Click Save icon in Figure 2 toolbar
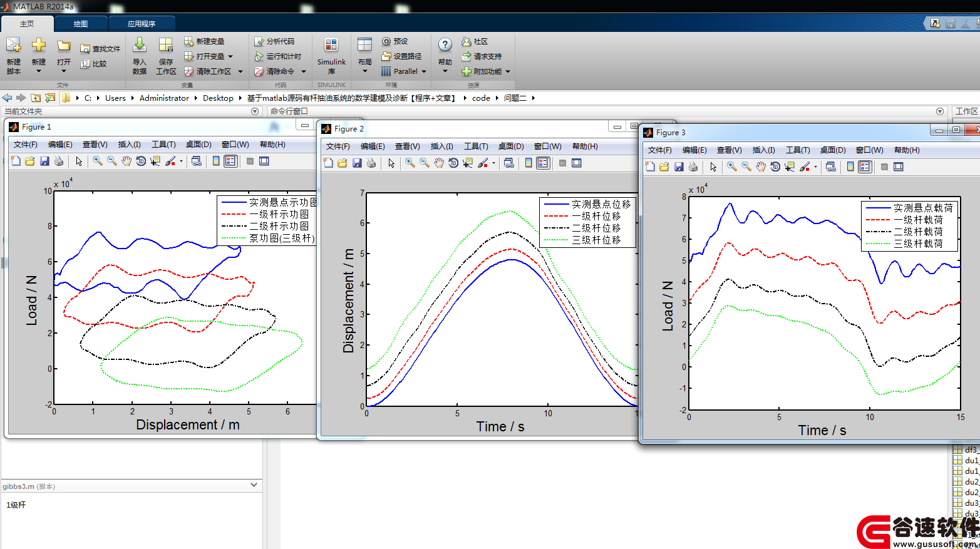The width and height of the screenshot is (980, 549). click(357, 163)
